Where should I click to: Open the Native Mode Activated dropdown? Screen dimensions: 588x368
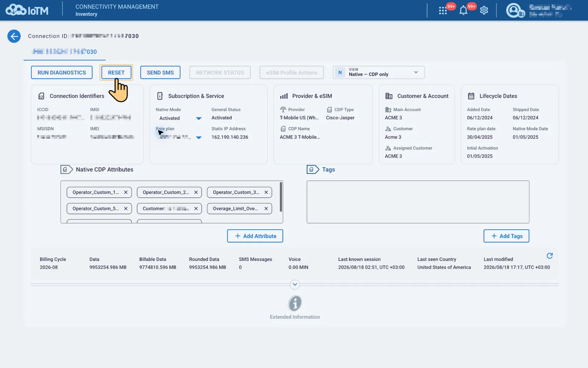pos(199,118)
